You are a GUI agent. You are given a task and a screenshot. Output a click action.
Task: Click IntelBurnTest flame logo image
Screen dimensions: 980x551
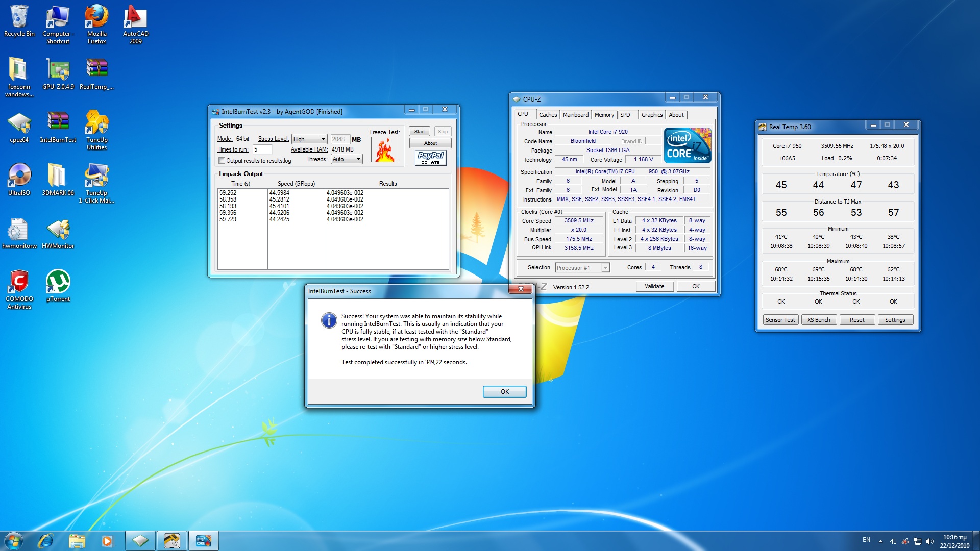click(x=384, y=150)
